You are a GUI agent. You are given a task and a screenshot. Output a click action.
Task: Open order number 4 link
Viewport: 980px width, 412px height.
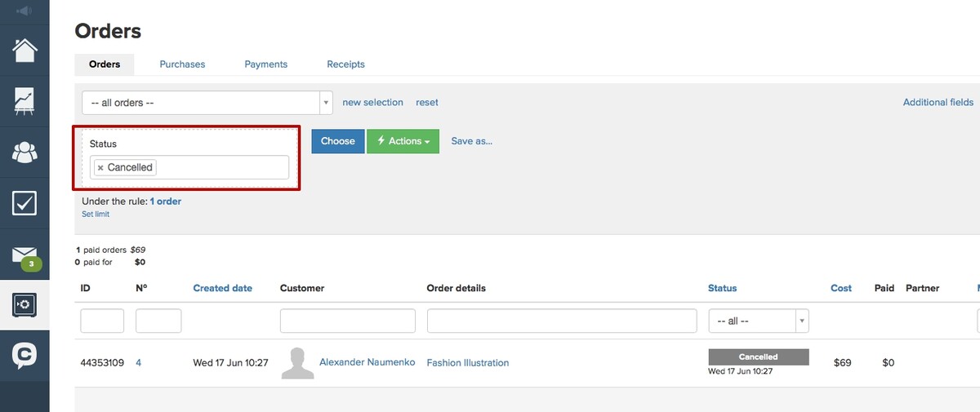click(138, 362)
